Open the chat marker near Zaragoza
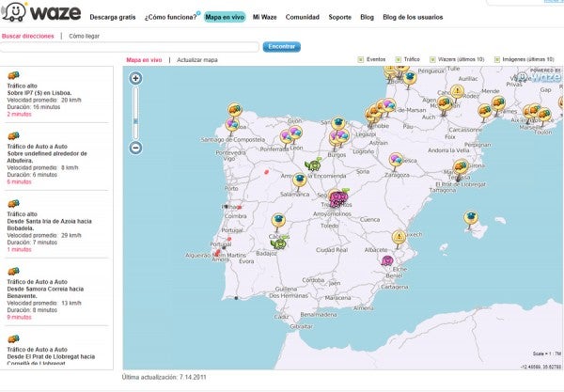 pos(396,160)
